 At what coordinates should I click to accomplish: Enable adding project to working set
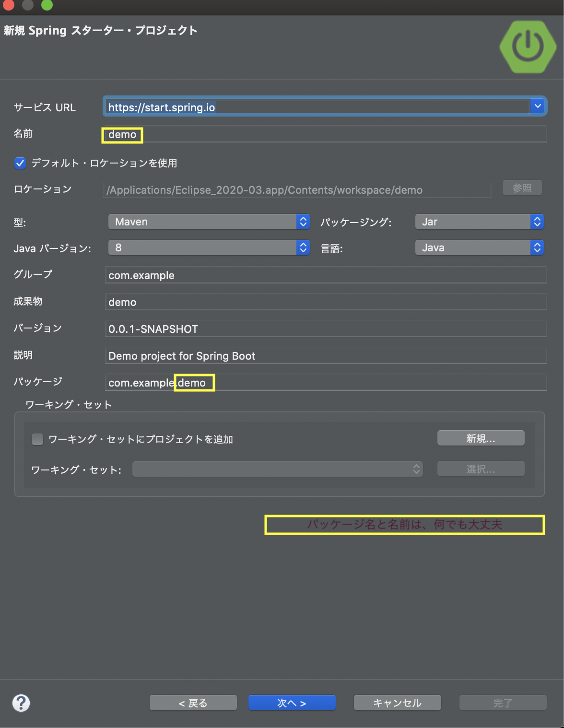pyautogui.click(x=37, y=439)
